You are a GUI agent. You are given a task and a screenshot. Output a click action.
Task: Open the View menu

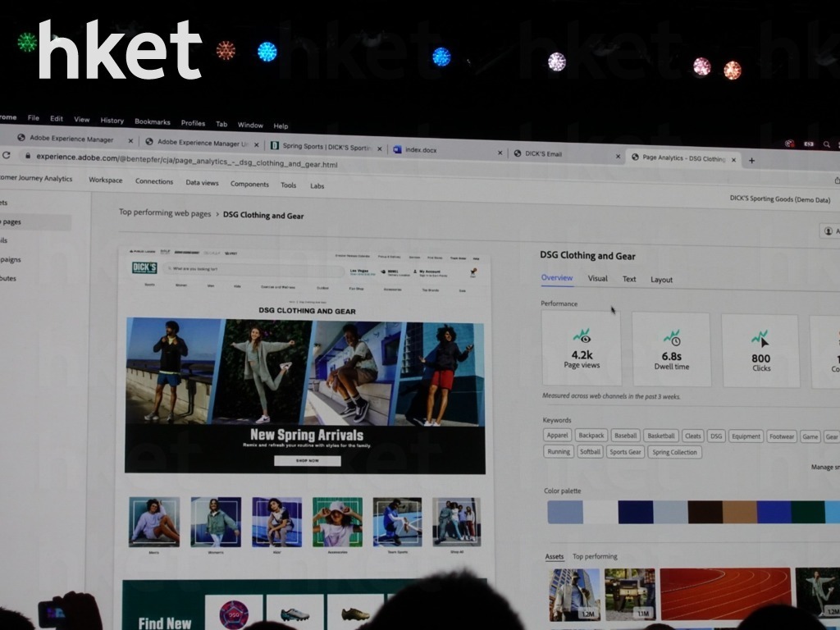81,120
